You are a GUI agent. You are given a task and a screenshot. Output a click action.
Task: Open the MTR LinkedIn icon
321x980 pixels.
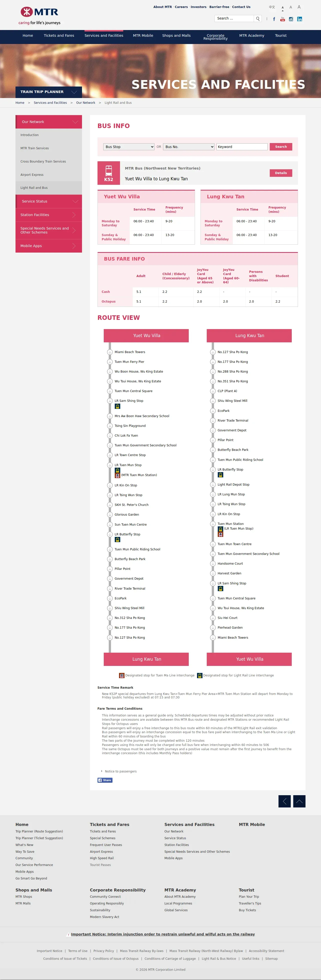300,19
